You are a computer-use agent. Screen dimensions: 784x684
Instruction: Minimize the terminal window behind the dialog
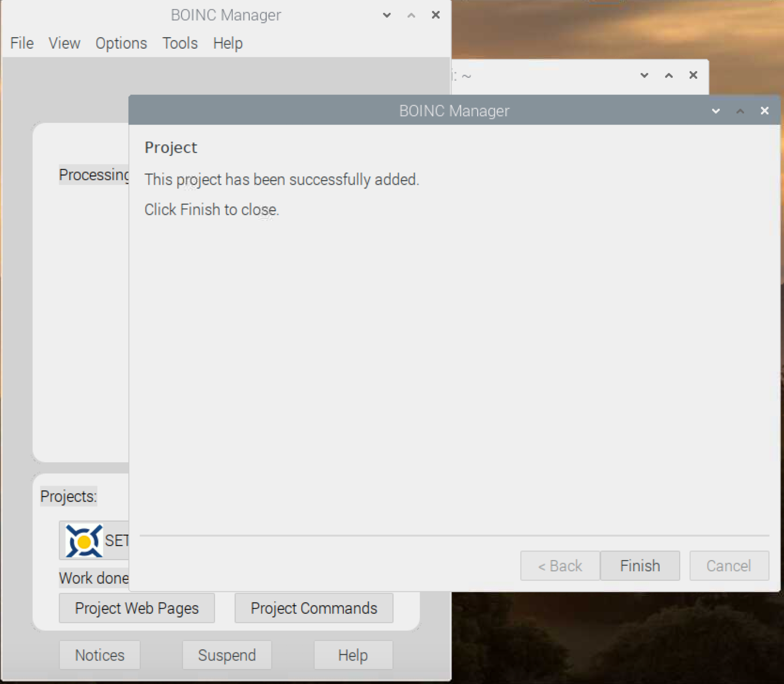click(644, 75)
